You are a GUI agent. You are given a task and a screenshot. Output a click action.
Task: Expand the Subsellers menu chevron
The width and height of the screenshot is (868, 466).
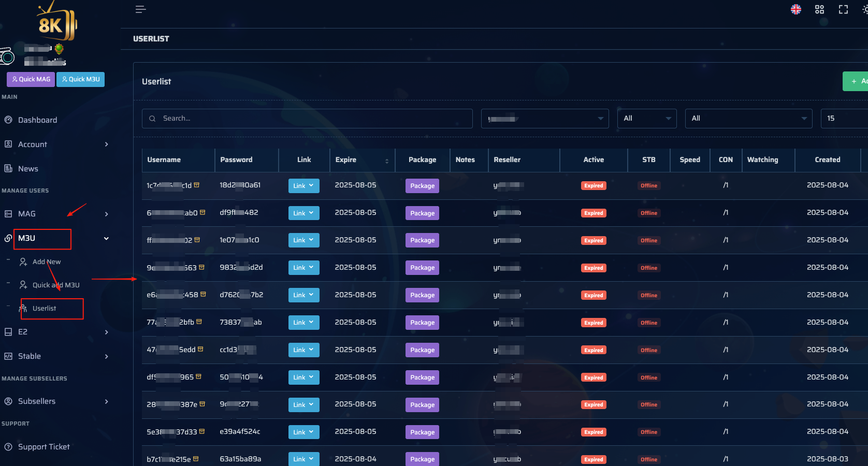pos(107,401)
